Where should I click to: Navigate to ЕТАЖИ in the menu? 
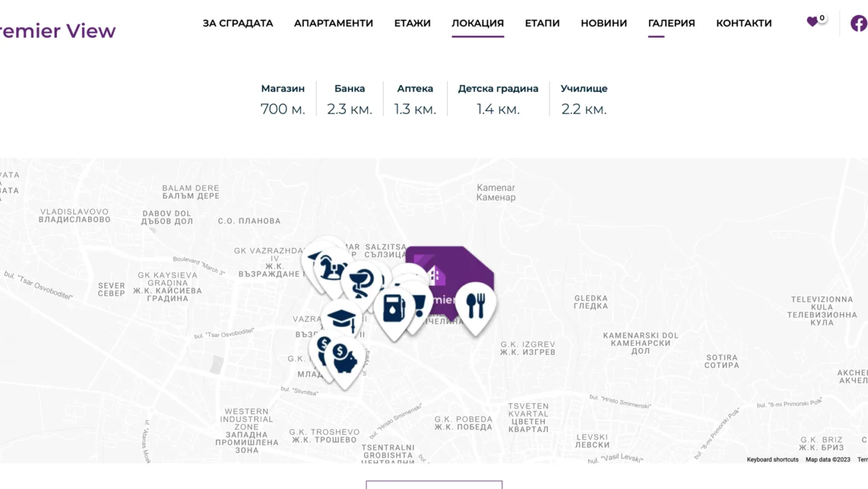click(412, 23)
